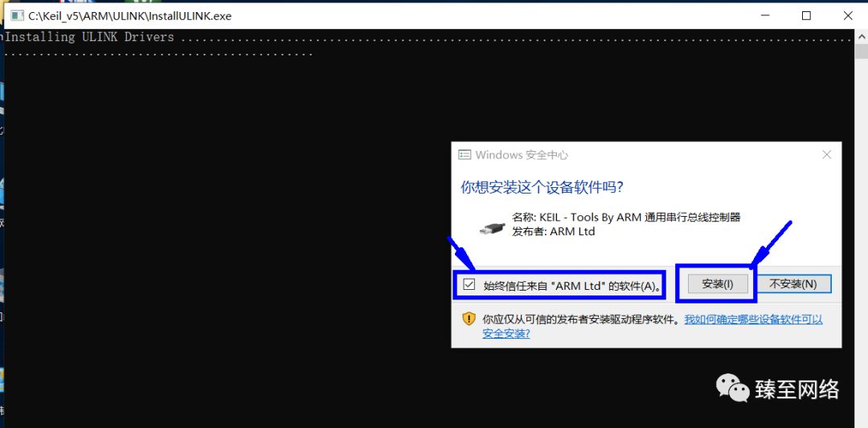This screenshot has width=868, height=428.
Task: Toggle always trust "ARM Ltd" software checkbox
Action: point(469,284)
